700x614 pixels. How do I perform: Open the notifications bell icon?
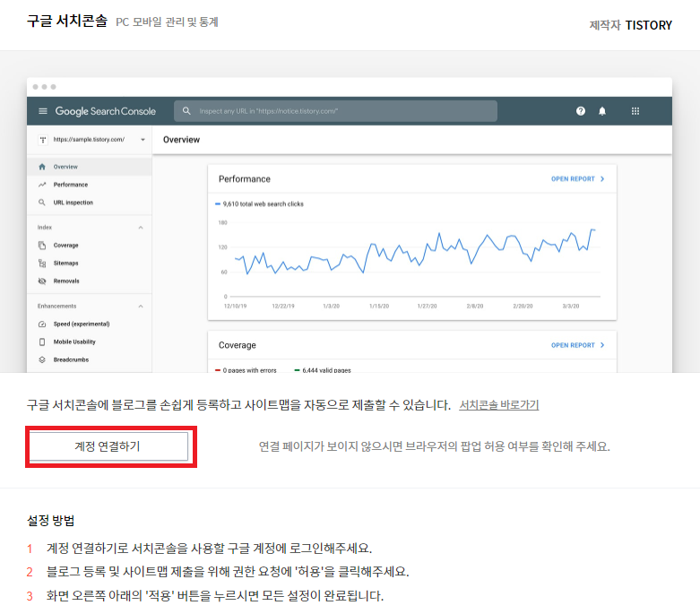point(602,111)
